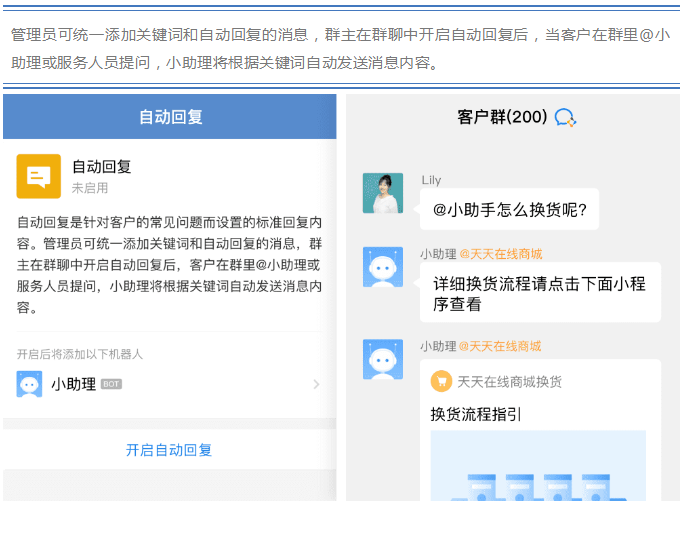Click the 自动回复 blue header title

click(x=170, y=117)
